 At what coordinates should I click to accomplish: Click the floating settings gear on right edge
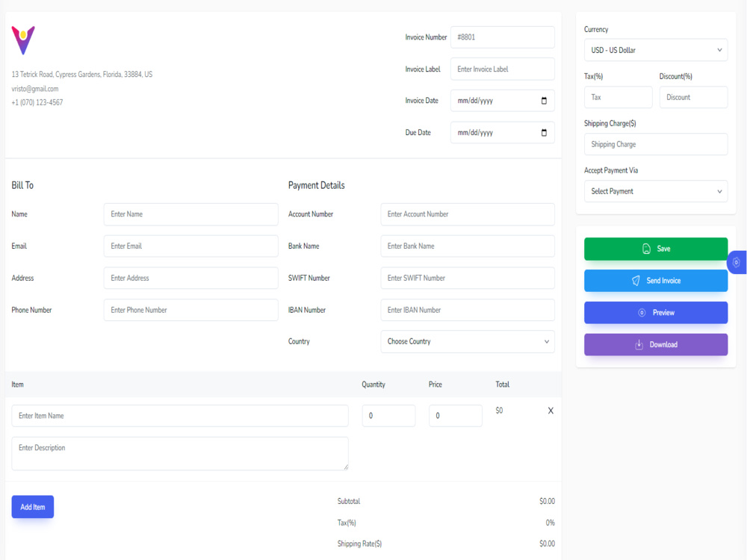[x=736, y=262]
